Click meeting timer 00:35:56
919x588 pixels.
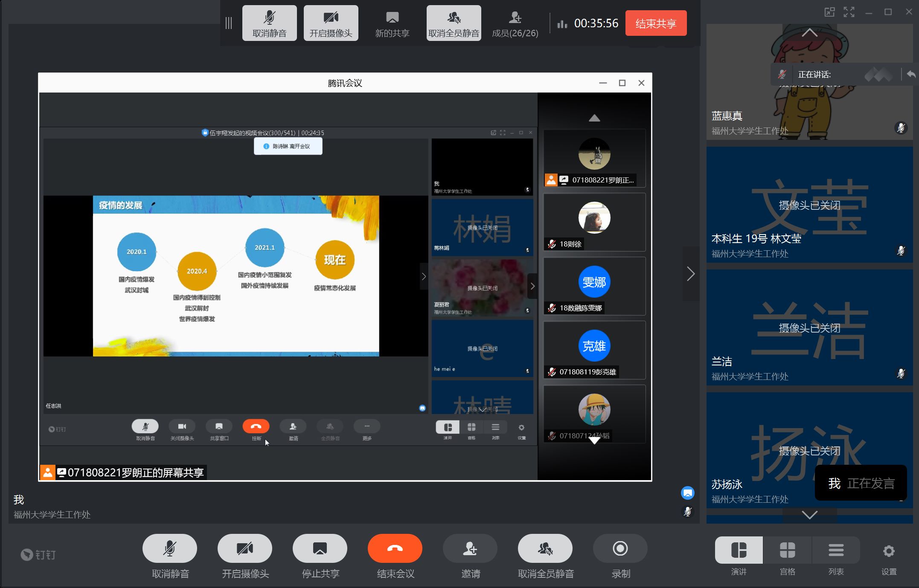coord(596,23)
